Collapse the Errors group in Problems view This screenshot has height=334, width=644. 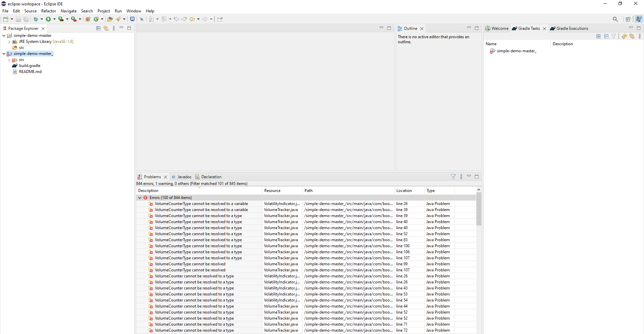(140, 198)
